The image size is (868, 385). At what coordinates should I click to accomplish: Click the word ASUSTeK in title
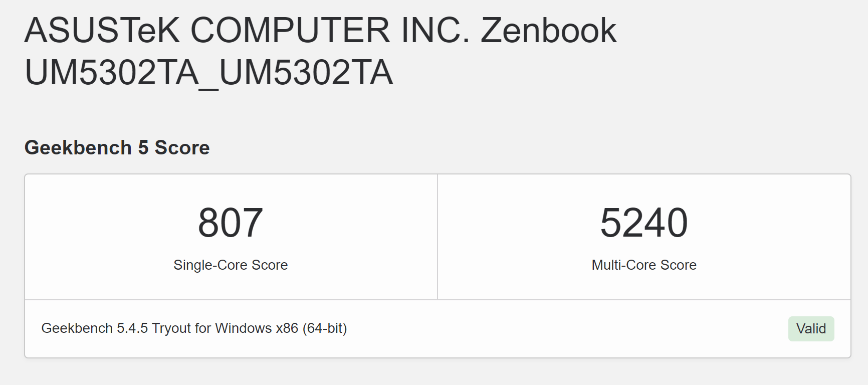coord(102,31)
